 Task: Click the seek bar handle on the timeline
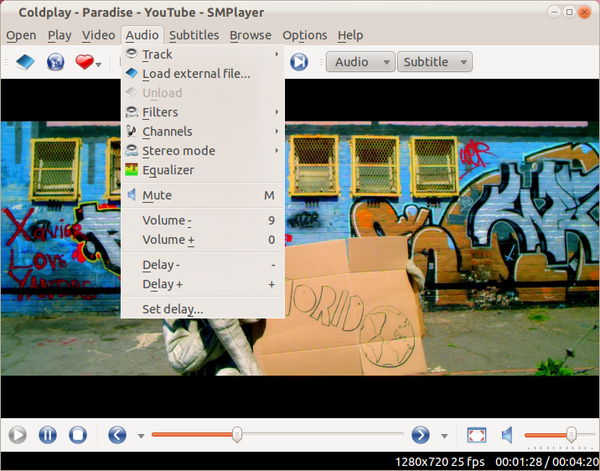[x=237, y=435]
